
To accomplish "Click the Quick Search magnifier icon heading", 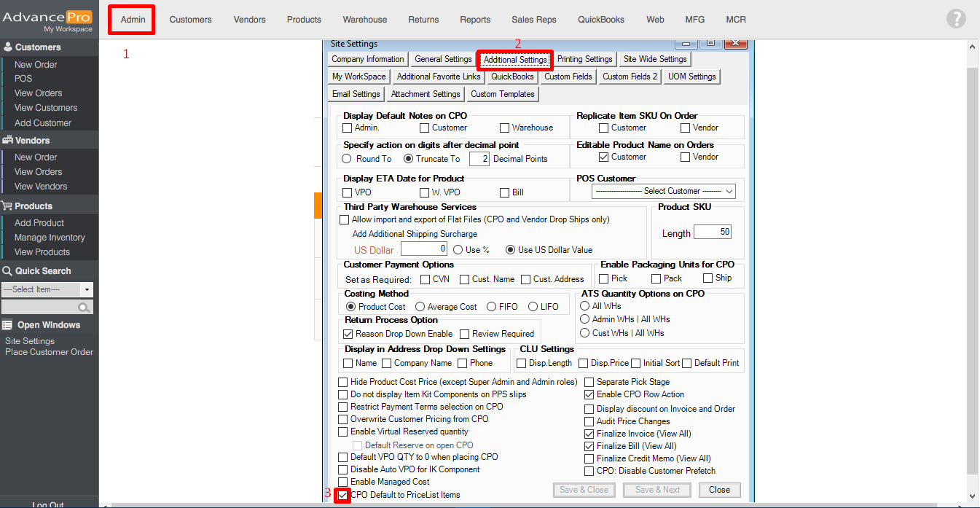I will (8, 271).
